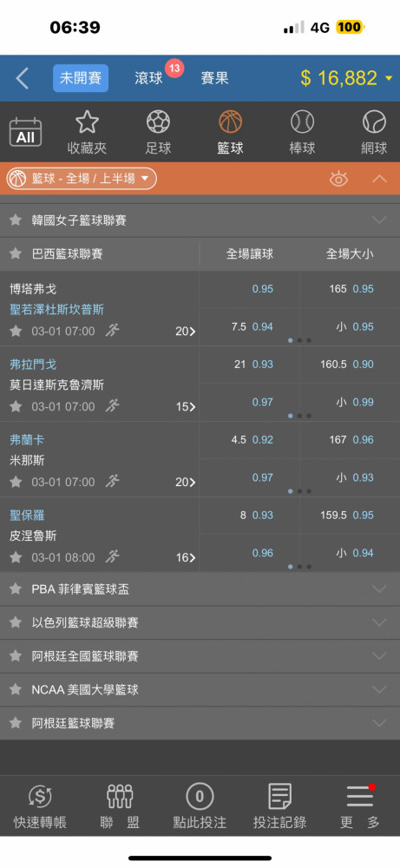Collapse the orange basketball section chevron
This screenshot has width=400, height=868.
coord(379,178)
